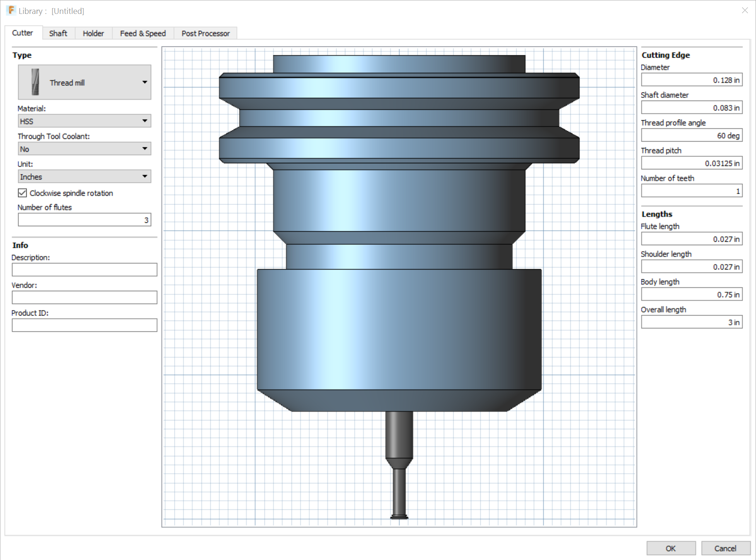Click the Info section heading
This screenshot has width=756, height=560.
[x=20, y=245]
